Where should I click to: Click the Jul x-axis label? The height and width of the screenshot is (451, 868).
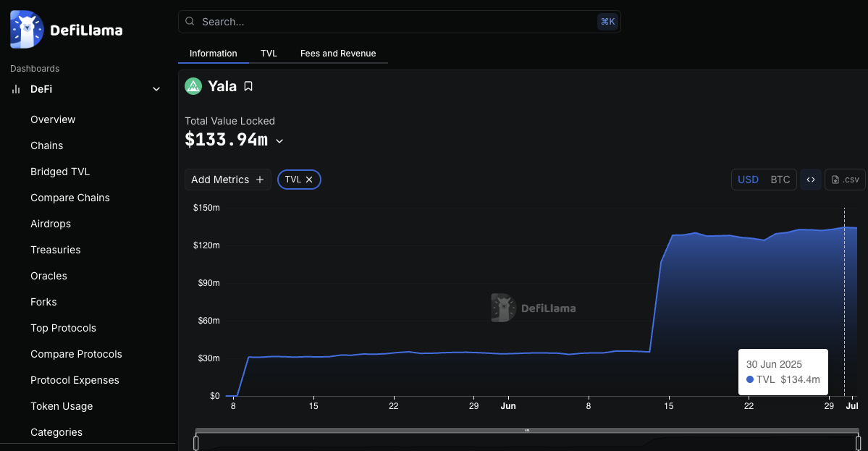852,406
